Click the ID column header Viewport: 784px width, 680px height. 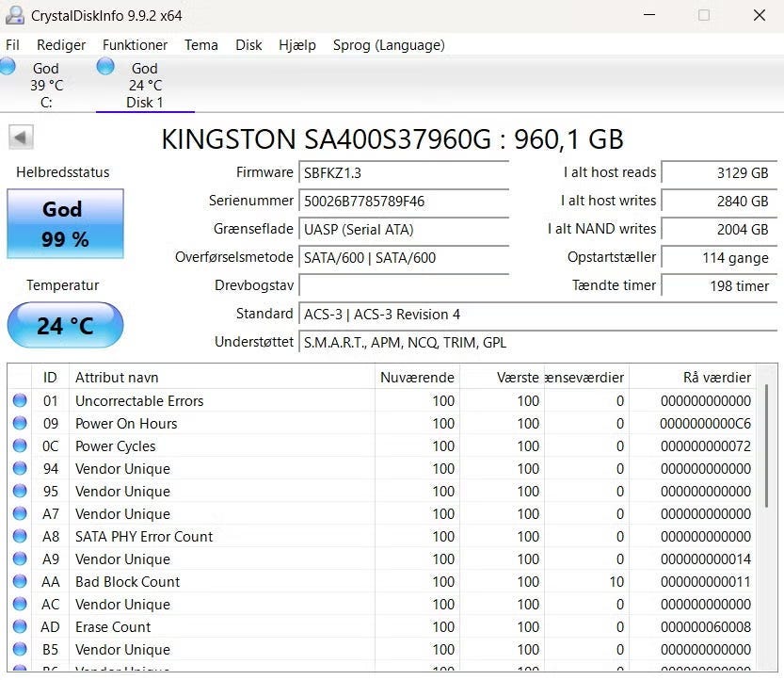(x=50, y=378)
